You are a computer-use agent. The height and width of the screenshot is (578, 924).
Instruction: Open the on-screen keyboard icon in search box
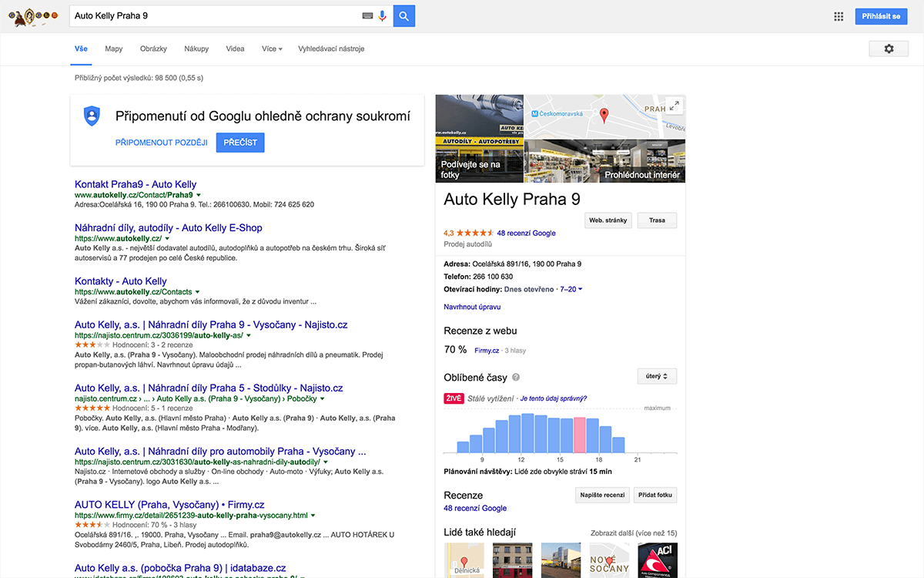(x=367, y=16)
